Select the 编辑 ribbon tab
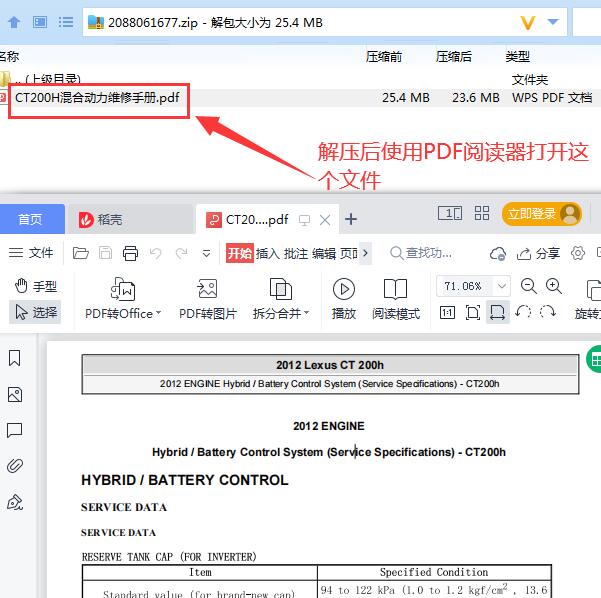This screenshot has height=598, width=601. click(x=324, y=253)
